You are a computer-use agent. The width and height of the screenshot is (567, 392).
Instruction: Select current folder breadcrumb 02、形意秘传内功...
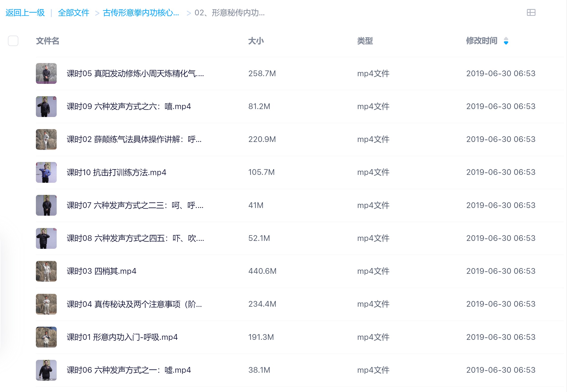click(x=230, y=13)
